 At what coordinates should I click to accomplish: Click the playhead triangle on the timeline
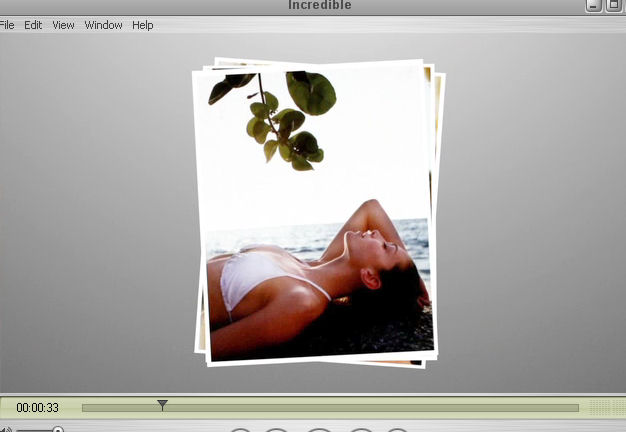coord(162,405)
